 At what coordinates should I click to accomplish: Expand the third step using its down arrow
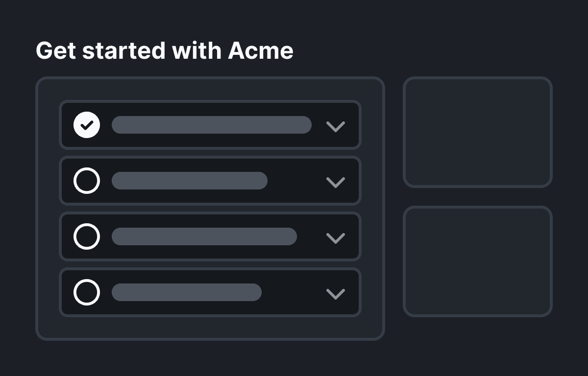pyautogui.click(x=336, y=239)
